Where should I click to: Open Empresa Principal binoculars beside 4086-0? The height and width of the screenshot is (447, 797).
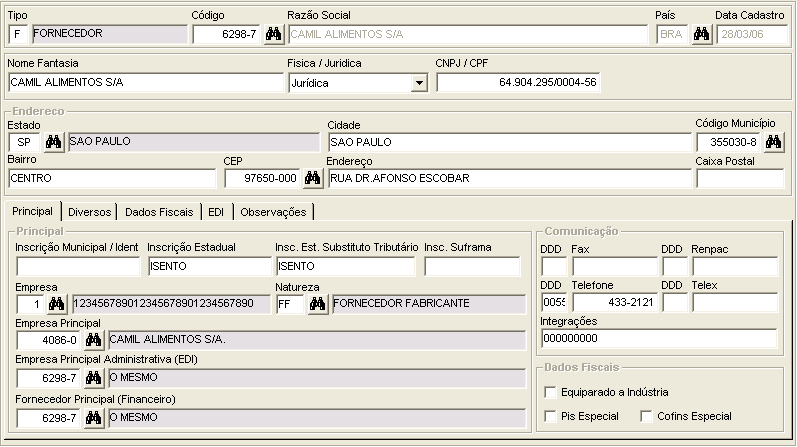(94, 340)
